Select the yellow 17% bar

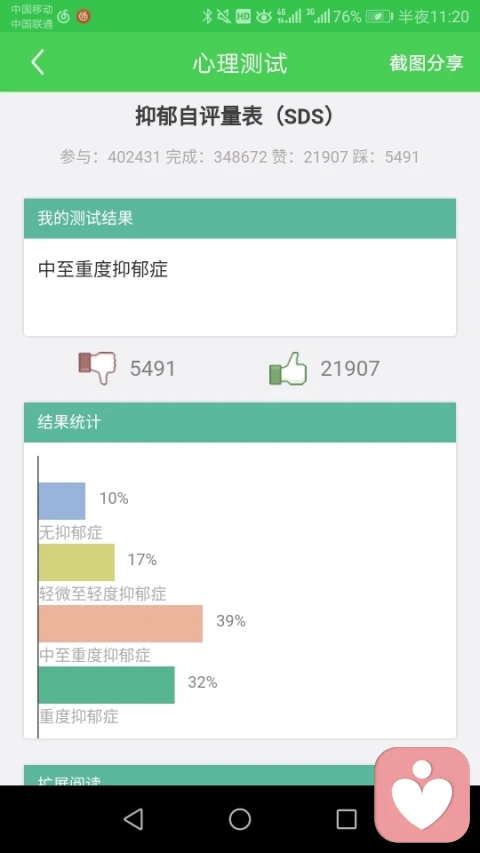[77, 562]
